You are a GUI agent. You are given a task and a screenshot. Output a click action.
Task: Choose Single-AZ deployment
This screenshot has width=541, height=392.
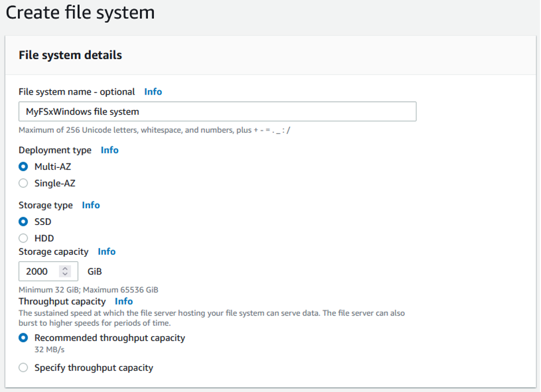(23, 183)
